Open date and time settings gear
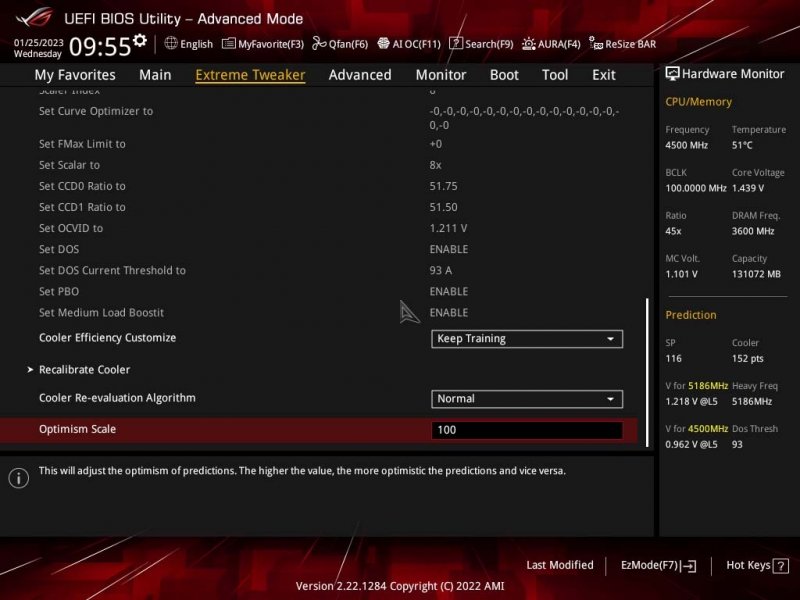 [x=140, y=40]
